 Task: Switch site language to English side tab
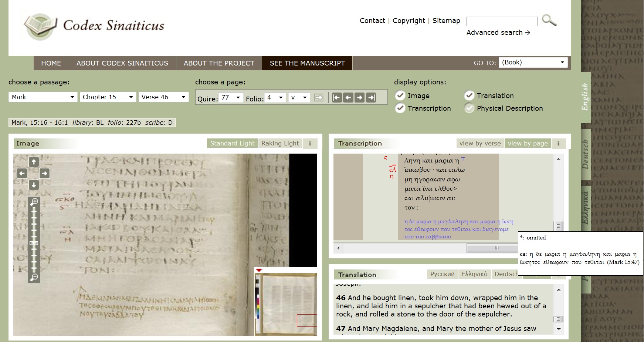pyautogui.click(x=585, y=97)
